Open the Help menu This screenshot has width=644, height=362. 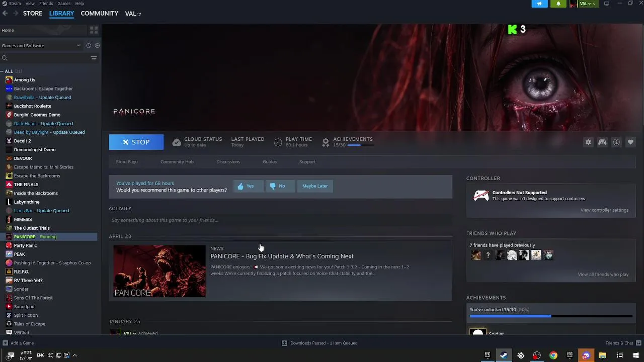tap(79, 4)
